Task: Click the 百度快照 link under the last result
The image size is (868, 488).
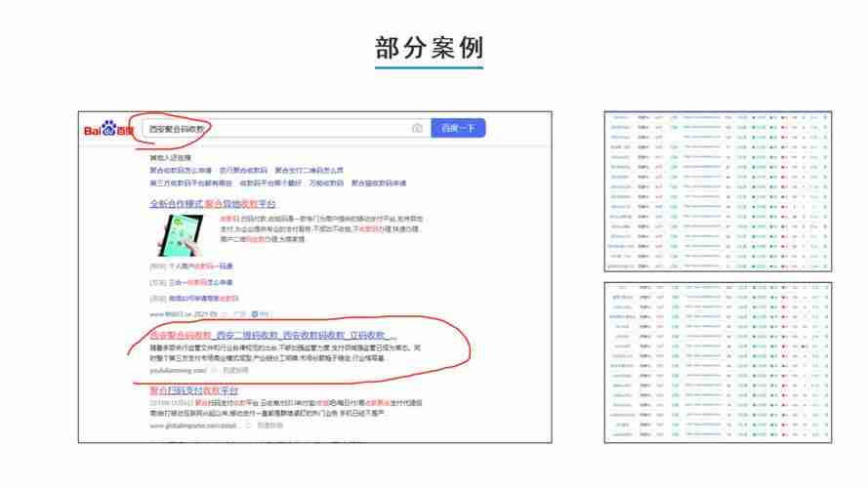Action: pos(270,426)
